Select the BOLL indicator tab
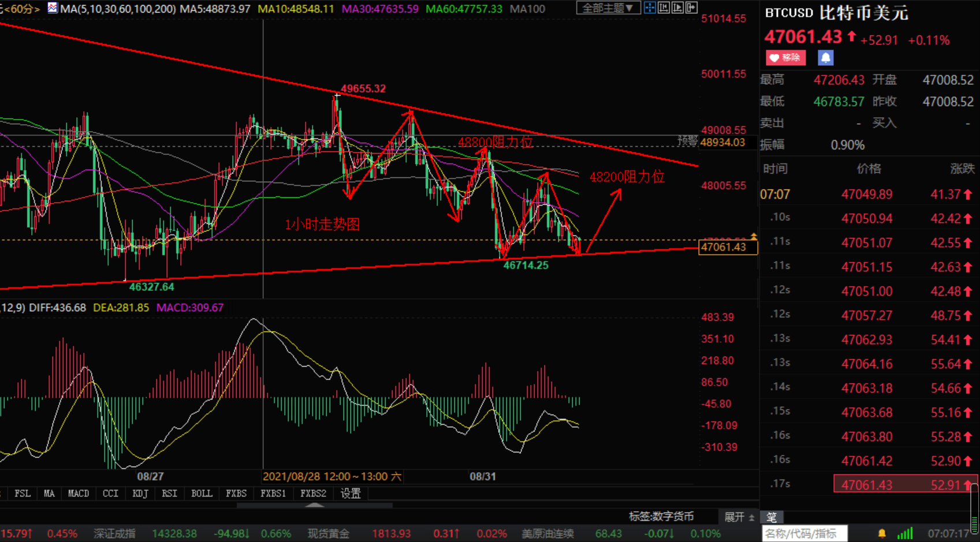The image size is (980, 542). (202, 494)
